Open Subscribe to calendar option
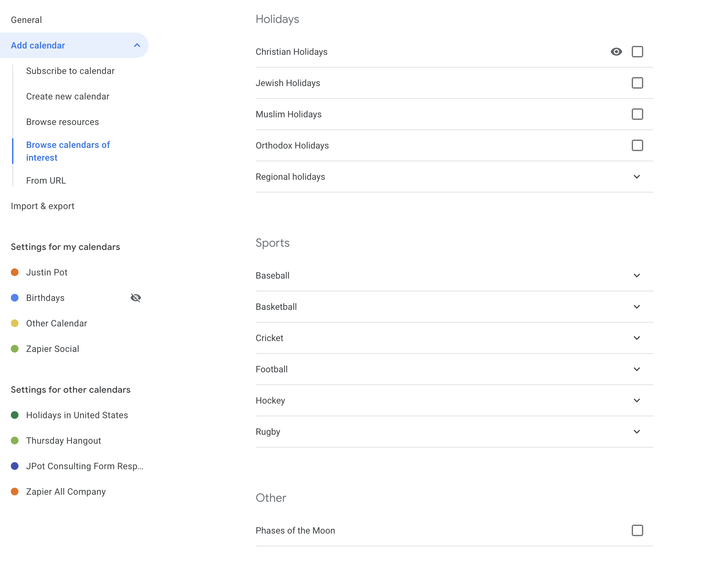This screenshot has width=728, height=561. 70,71
